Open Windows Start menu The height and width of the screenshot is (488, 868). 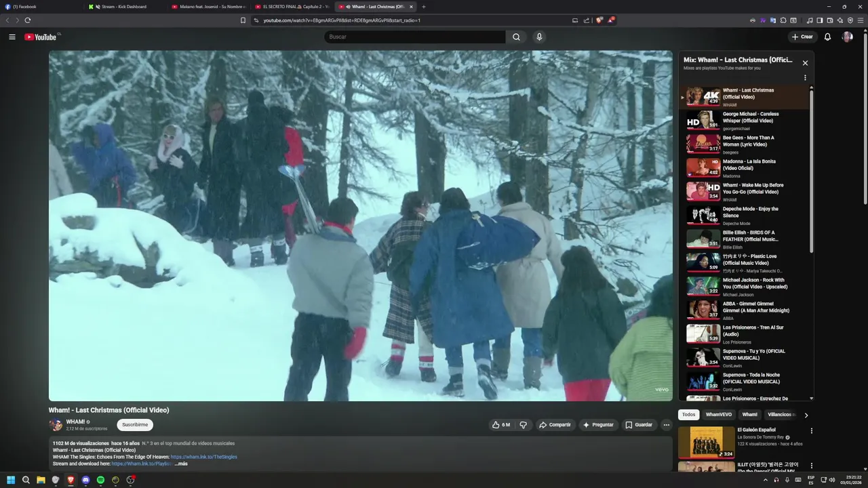11,480
